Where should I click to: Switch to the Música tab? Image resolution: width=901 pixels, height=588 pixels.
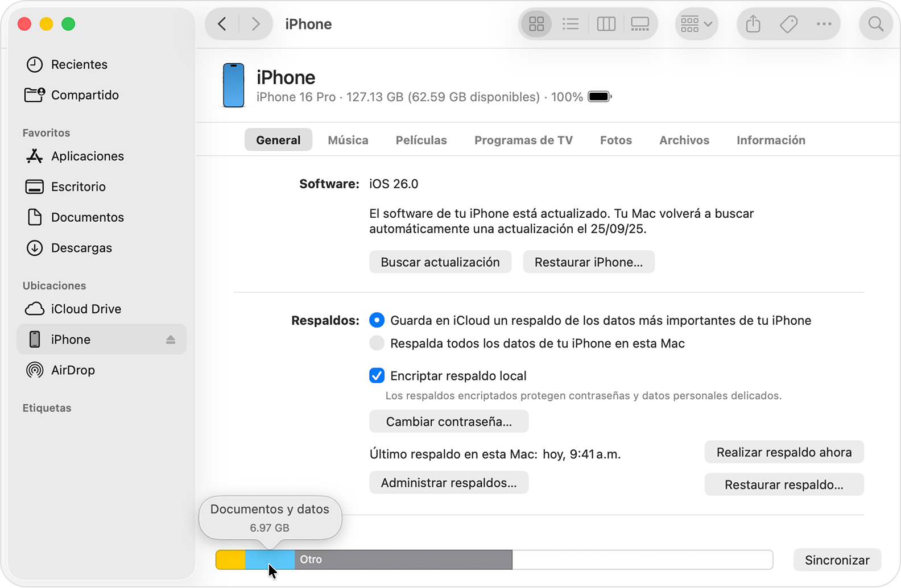click(348, 140)
